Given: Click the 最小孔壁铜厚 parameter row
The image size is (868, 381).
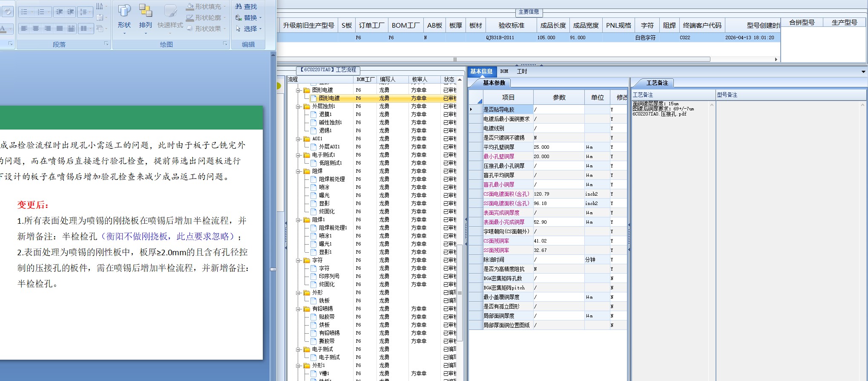Looking at the screenshot, I should 548,156.
